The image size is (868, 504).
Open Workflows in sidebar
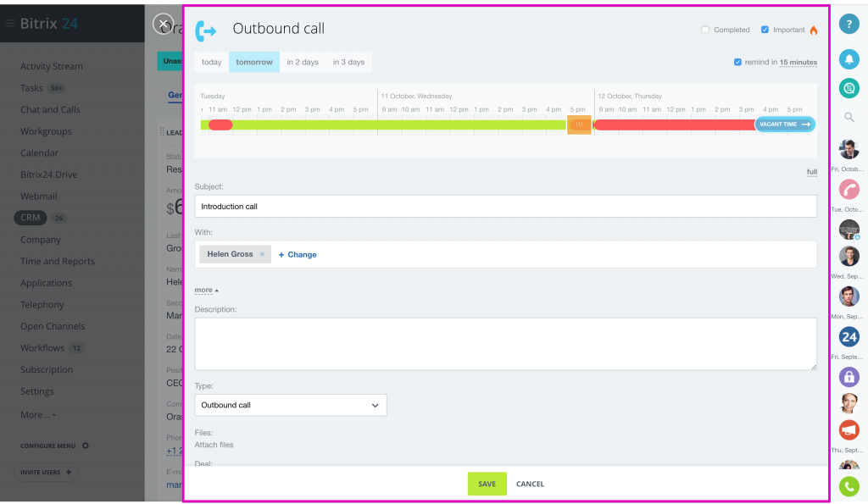(42, 347)
